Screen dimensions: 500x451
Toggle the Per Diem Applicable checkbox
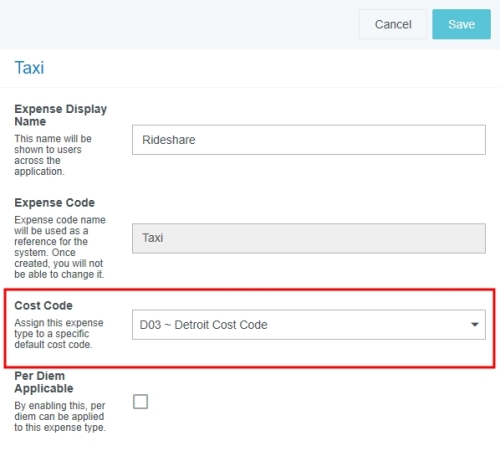pyautogui.click(x=140, y=401)
